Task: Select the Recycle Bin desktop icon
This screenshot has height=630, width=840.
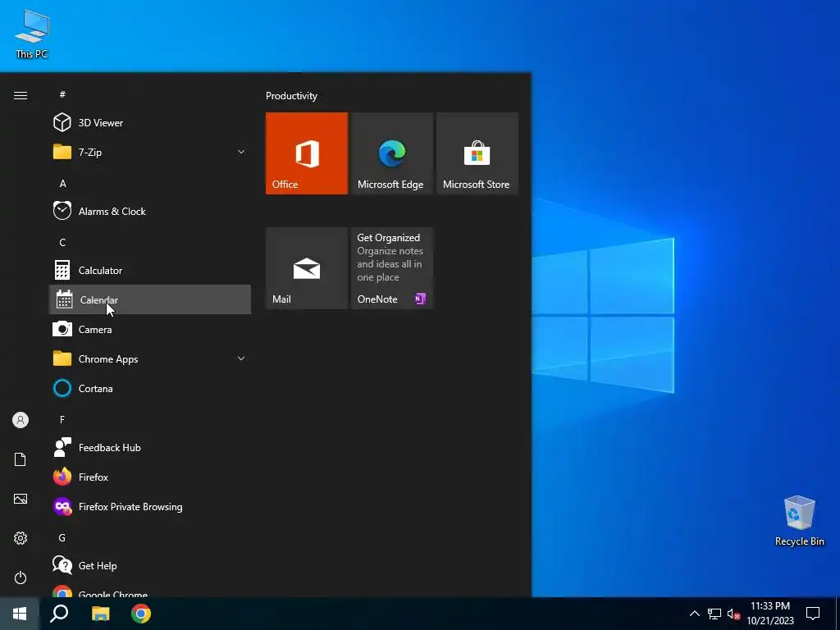Action: (x=799, y=521)
